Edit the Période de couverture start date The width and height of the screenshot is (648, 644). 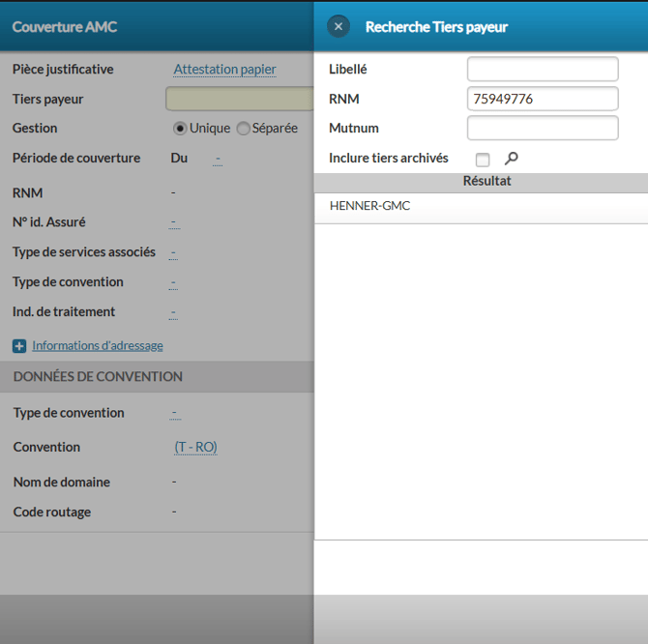point(218,159)
